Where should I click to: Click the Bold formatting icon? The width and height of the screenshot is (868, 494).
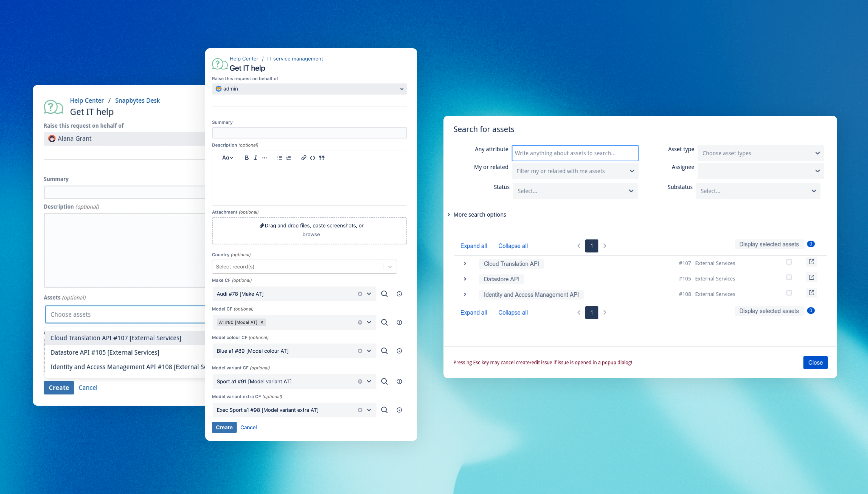point(247,158)
